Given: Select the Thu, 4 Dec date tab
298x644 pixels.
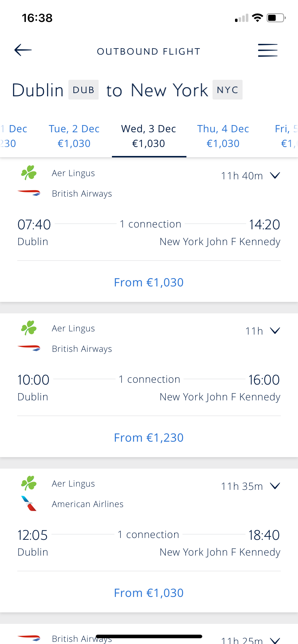Looking at the screenshot, I should tap(223, 136).
